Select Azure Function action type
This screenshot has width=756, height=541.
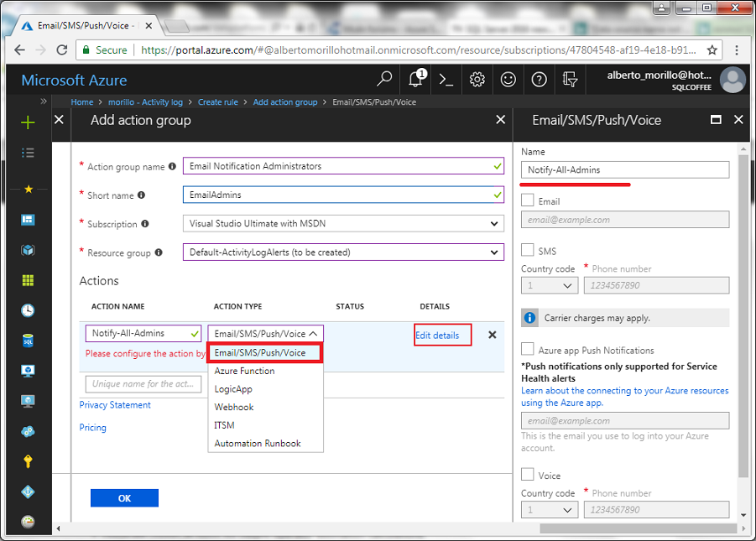tap(265, 371)
